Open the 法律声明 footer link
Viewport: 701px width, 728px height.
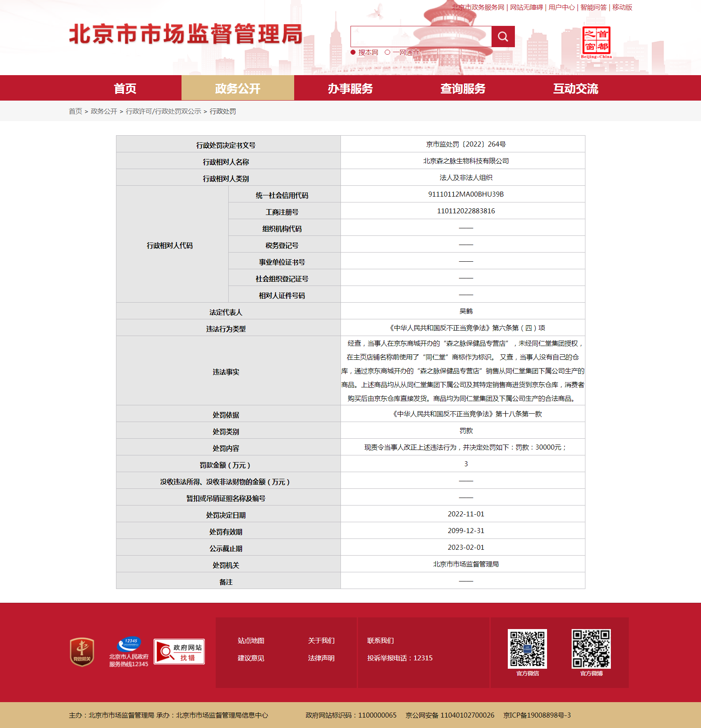coord(321,658)
